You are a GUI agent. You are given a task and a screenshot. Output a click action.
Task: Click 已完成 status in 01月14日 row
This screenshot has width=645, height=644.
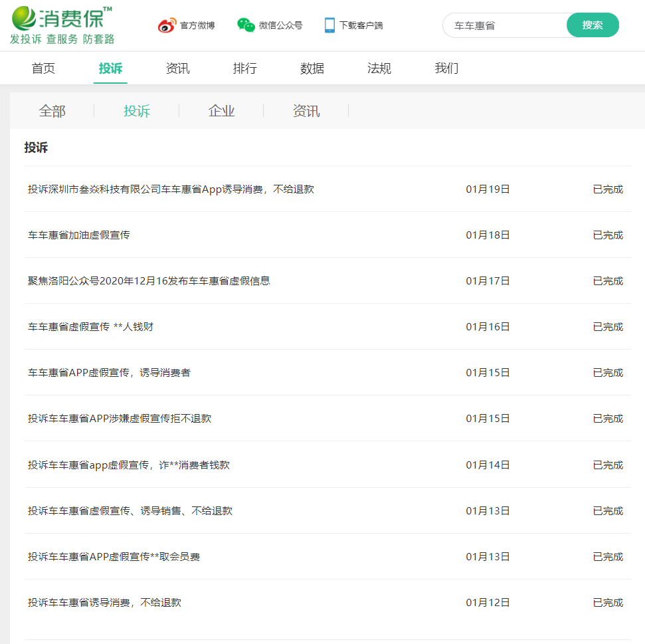click(608, 465)
